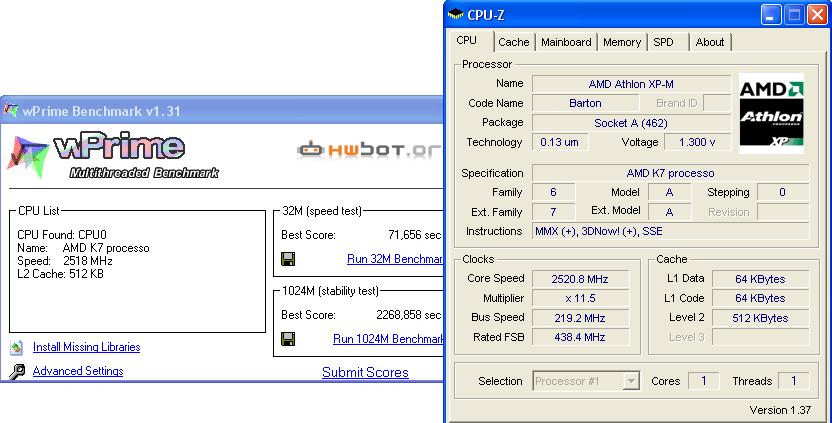Click the 1024M best score 2268,858 sec
This screenshot has width=832, height=423.
point(409,315)
